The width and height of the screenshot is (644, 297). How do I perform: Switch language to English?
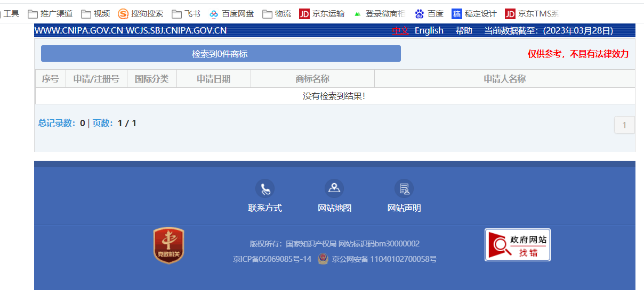[x=429, y=31]
